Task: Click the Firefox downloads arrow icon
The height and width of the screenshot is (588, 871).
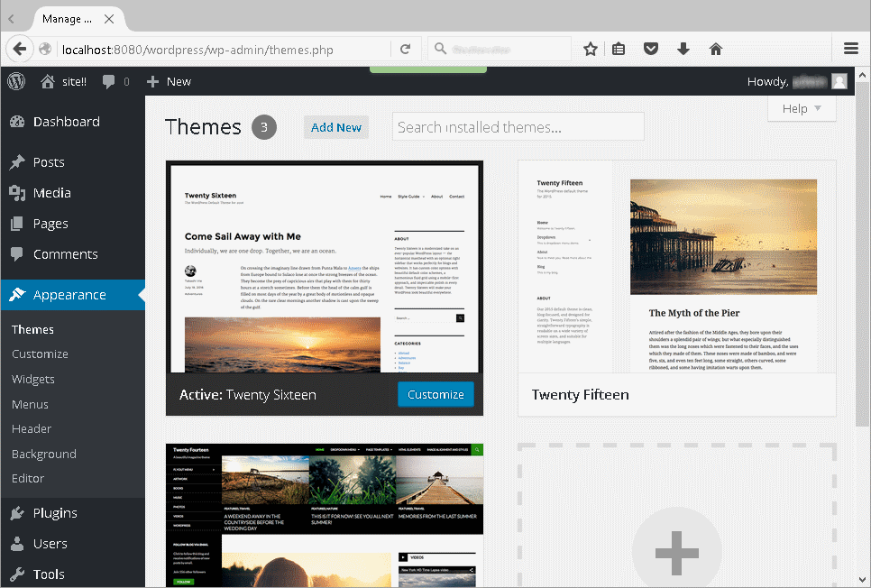Action: point(683,49)
